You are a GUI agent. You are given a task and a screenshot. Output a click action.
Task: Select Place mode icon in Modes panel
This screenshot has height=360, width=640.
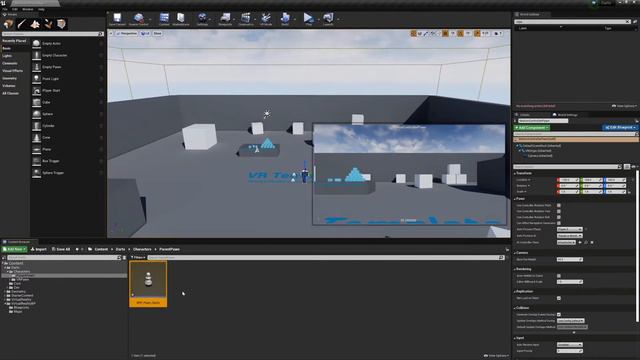coord(9,24)
